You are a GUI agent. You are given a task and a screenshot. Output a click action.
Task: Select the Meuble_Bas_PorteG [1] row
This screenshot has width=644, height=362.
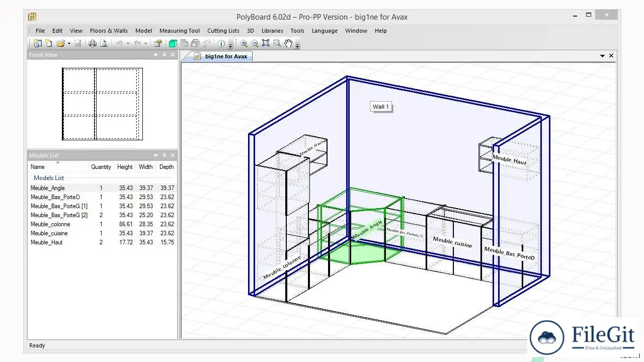(102, 206)
